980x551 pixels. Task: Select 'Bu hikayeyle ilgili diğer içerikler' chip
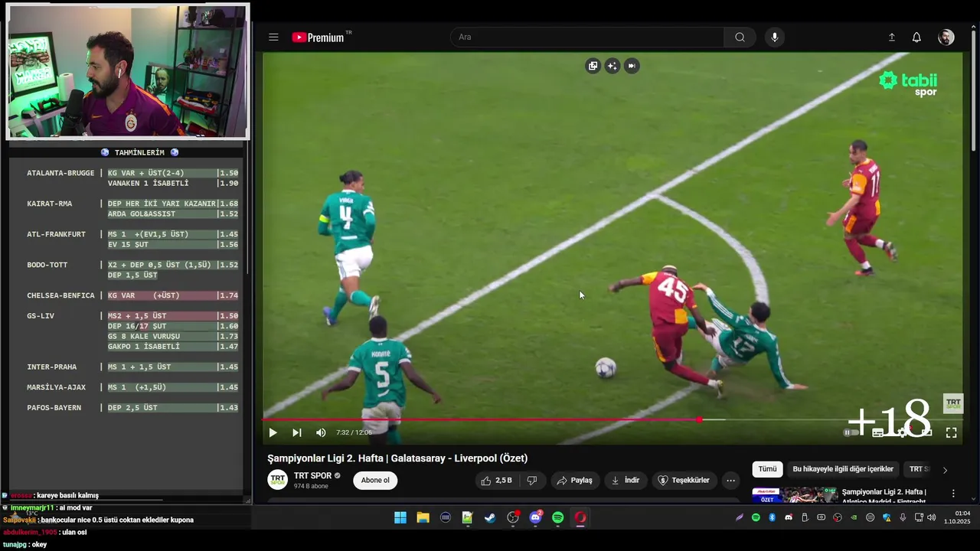pyautogui.click(x=843, y=469)
